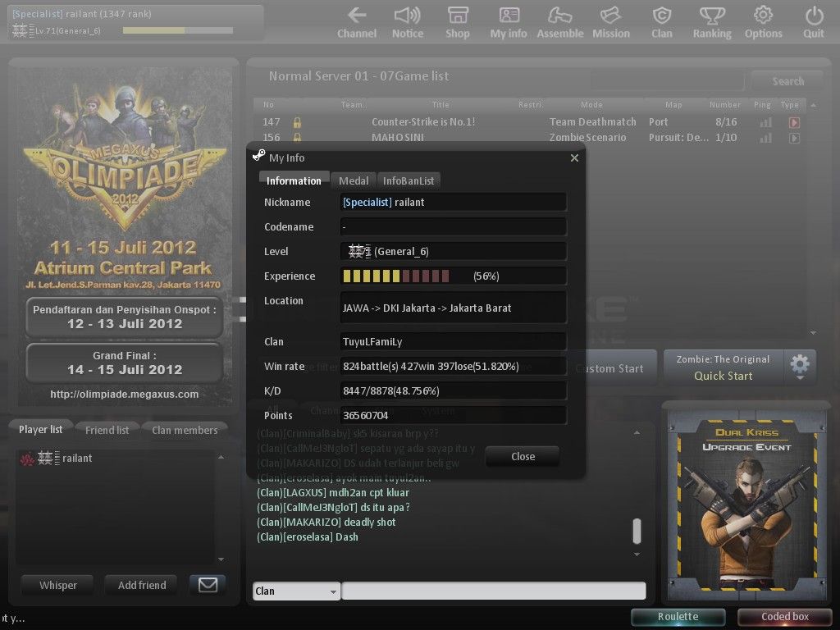Image resolution: width=840 pixels, height=630 pixels.
Task: Sort game list by Mode column header
Action: pos(591,104)
